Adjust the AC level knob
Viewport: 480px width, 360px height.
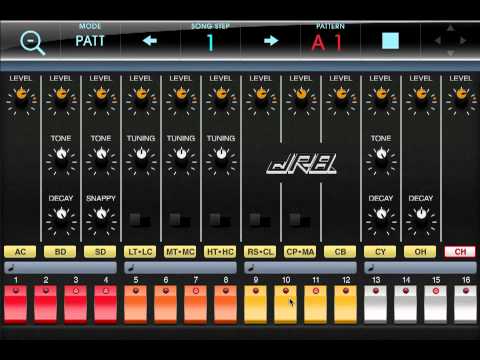[21, 99]
